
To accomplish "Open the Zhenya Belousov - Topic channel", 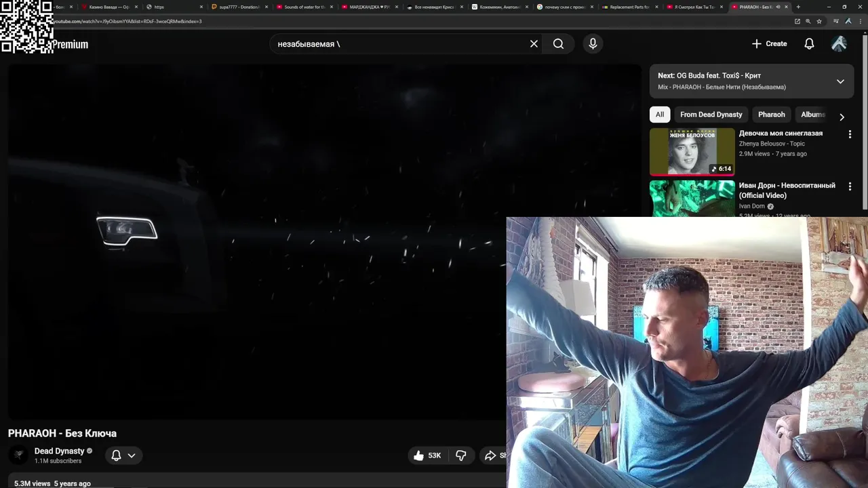I will tap(772, 144).
